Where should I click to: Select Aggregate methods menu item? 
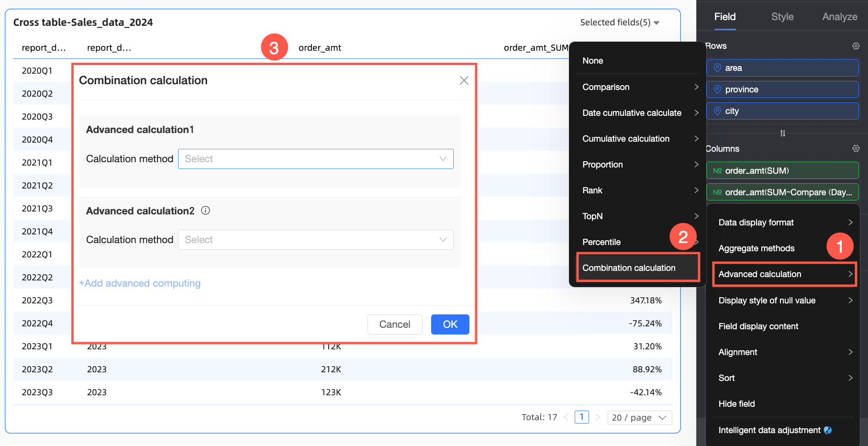(x=785, y=248)
